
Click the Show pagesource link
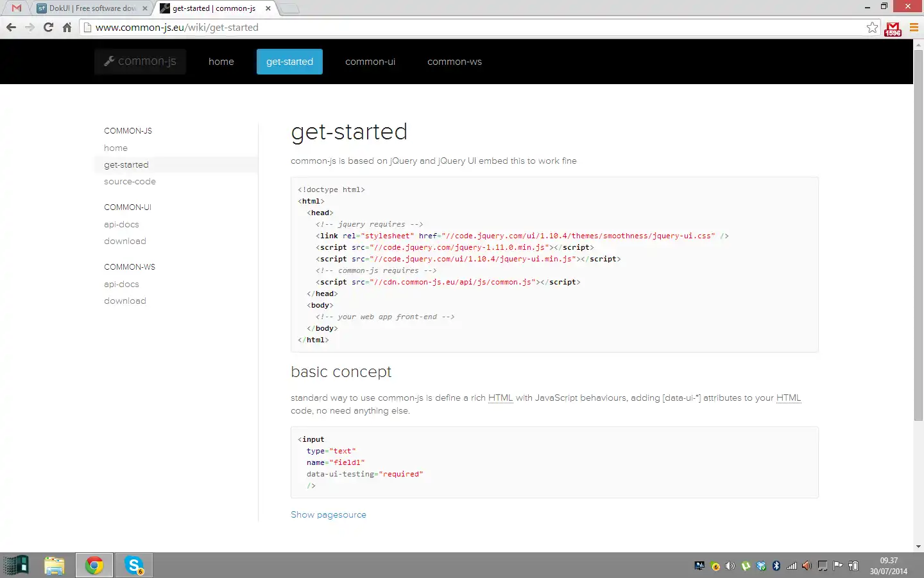(329, 515)
